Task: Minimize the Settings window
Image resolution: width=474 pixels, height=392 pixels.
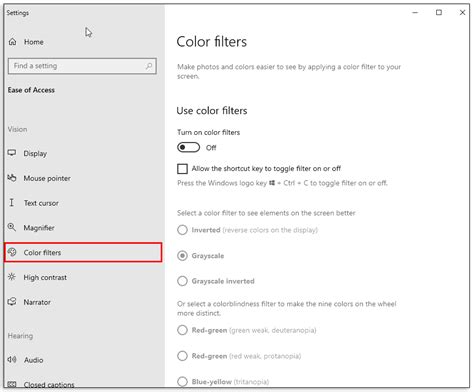Action: [415, 12]
